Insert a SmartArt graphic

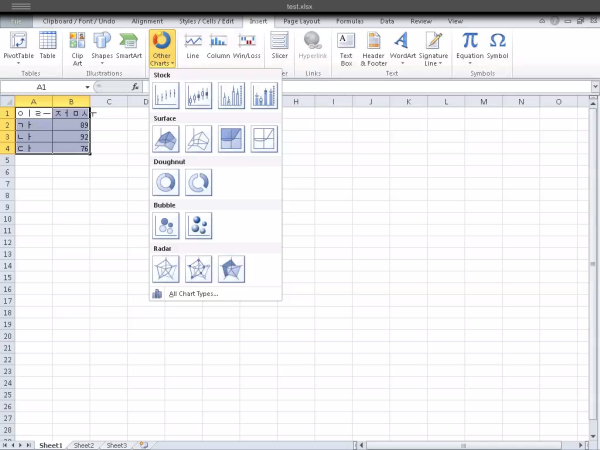[129, 46]
